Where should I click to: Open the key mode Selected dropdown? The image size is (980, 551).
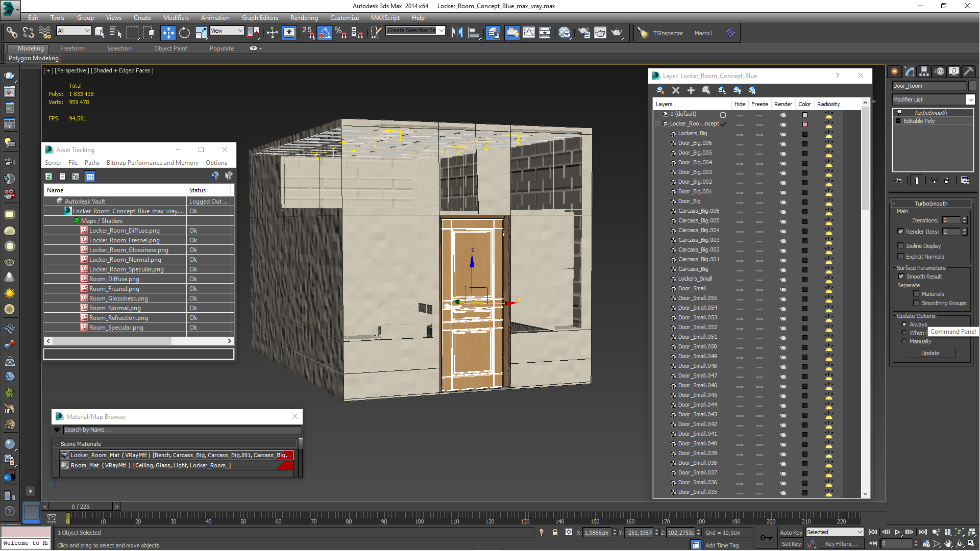834,532
